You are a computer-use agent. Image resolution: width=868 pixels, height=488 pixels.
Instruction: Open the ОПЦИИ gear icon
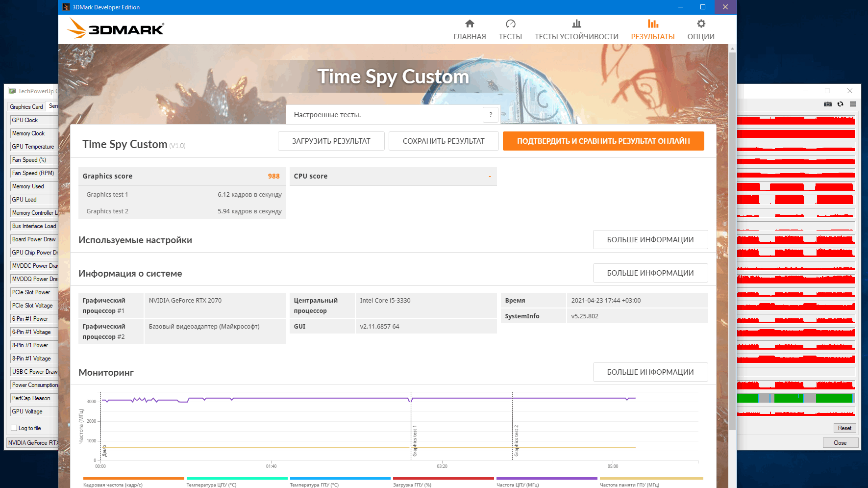701,24
